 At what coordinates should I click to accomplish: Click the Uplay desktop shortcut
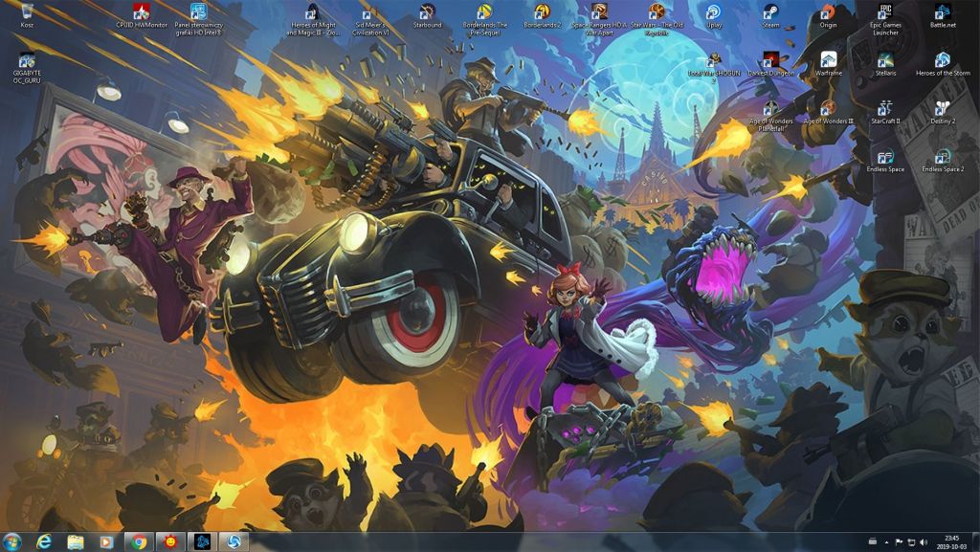pos(714,15)
